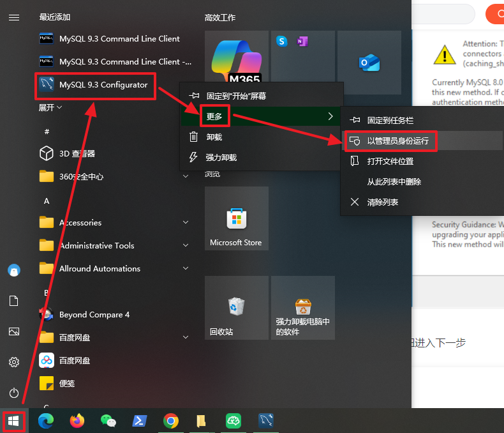Open Google Chrome from the taskbar
Viewport: 504px width, 433px height.
171,421
